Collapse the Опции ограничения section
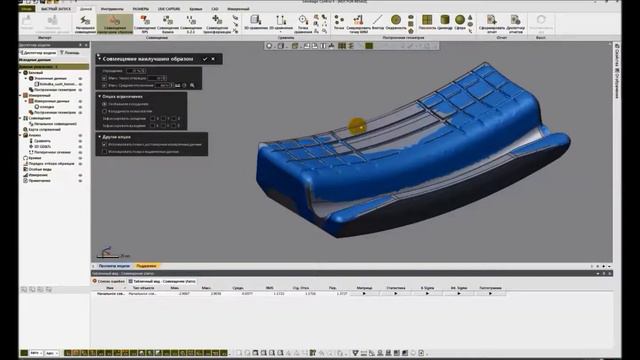 pyautogui.click(x=100, y=96)
